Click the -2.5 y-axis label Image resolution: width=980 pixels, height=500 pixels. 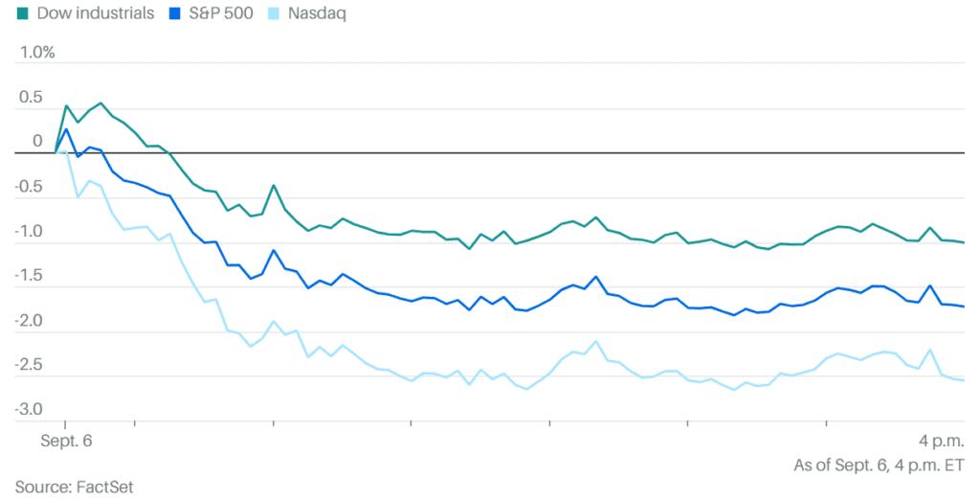30,365
